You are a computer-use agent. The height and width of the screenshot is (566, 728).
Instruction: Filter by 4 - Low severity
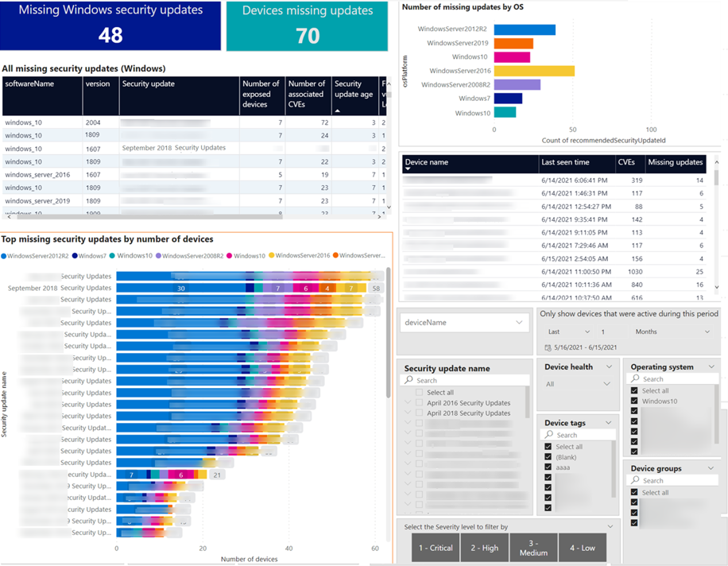point(583,548)
